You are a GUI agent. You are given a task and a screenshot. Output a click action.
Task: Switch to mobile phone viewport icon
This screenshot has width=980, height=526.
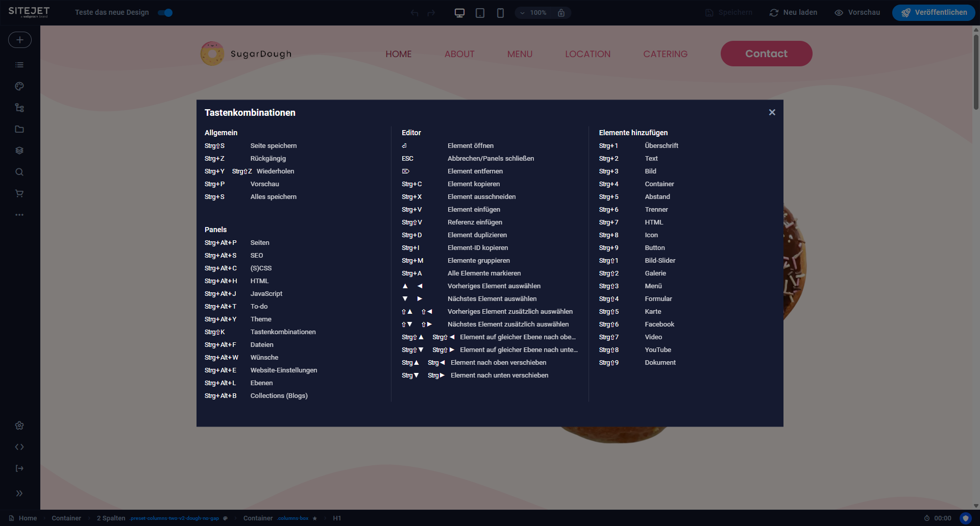pos(500,13)
